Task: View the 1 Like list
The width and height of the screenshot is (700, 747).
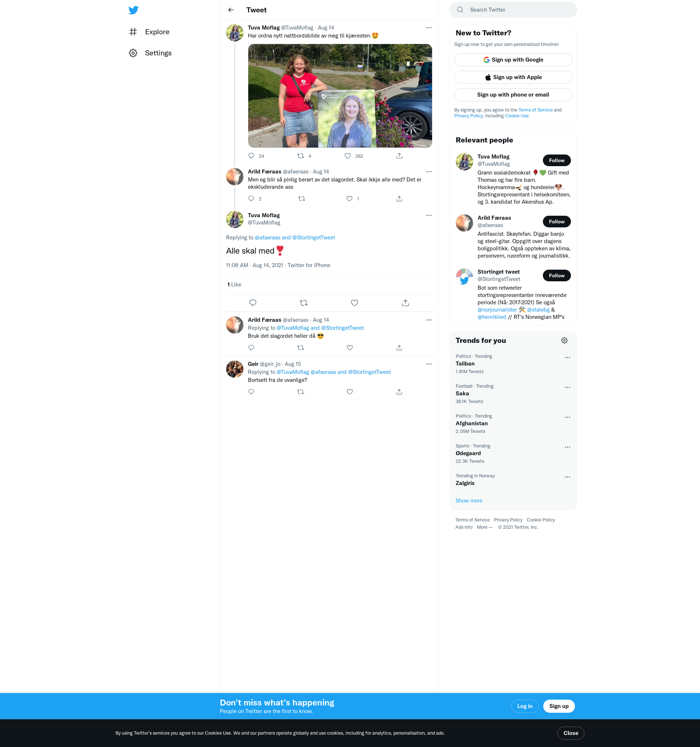Action: point(234,285)
